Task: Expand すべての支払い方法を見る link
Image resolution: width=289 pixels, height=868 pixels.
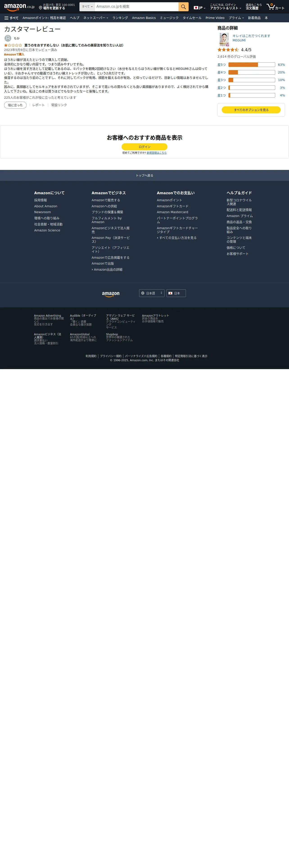Action: click(x=177, y=238)
